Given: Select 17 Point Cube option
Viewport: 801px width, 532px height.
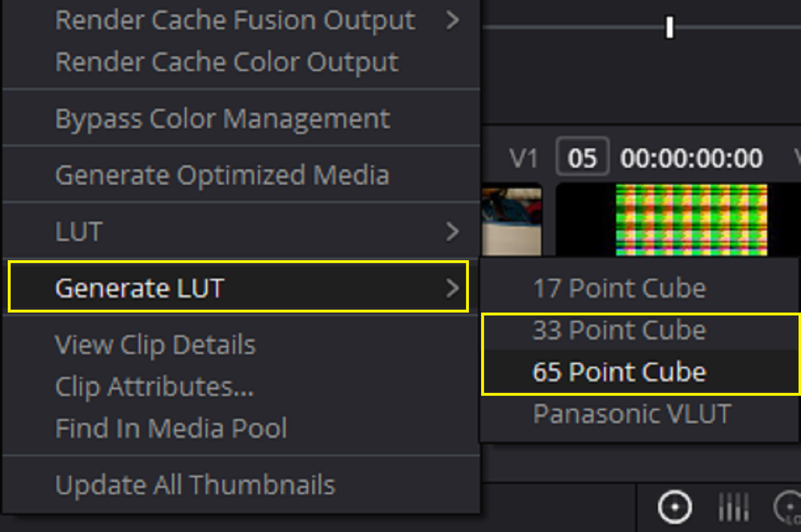Looking at the screenshot, I should tap(619, 288).
